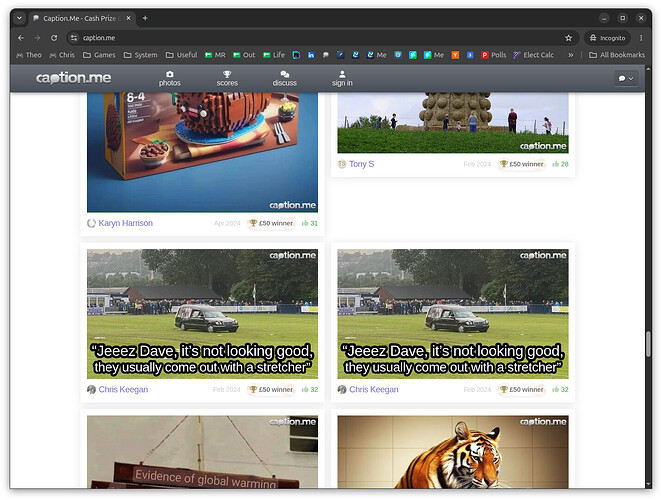Open the brick hedgehog box photo

click(202, 152)
